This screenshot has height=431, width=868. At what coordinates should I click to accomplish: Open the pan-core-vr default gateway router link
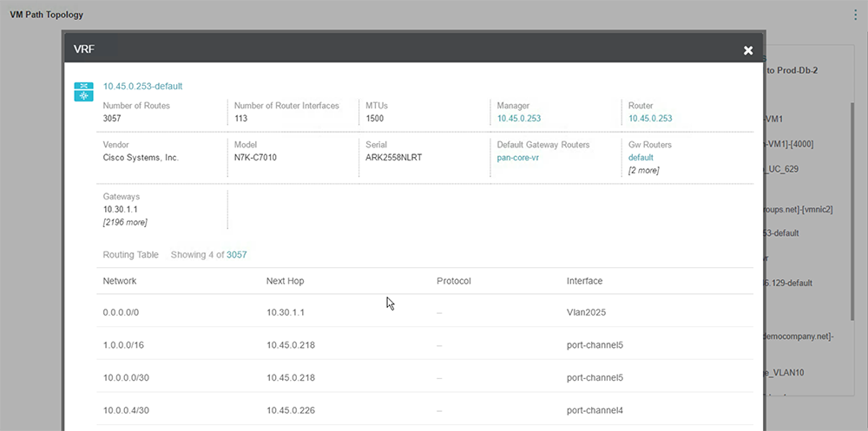click(518, 158)
